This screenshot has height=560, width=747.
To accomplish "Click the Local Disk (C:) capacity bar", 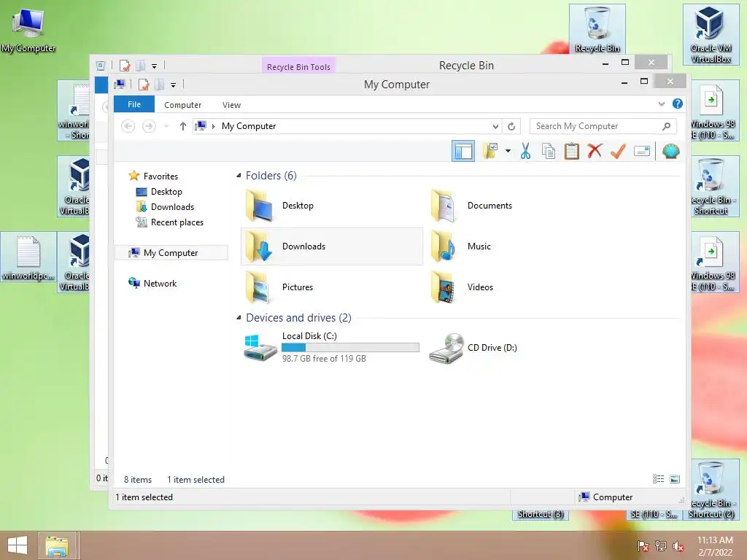I will [350, 348].
